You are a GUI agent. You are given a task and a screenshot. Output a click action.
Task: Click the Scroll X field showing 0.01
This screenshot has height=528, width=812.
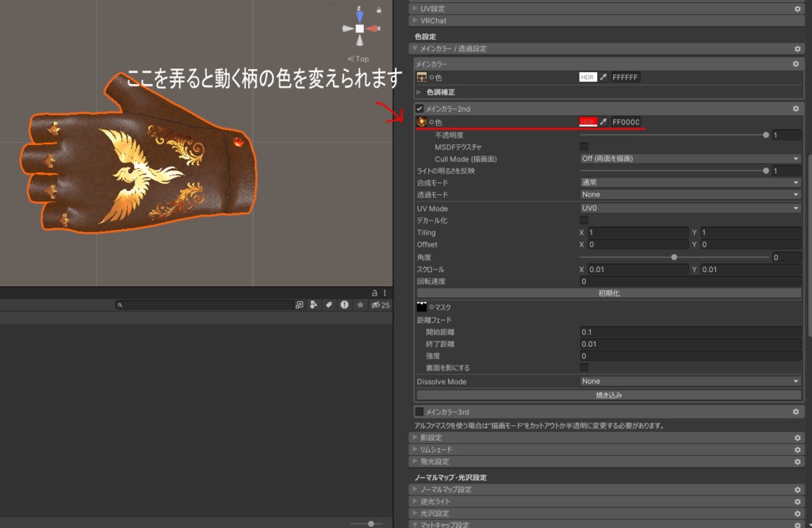[638, 270]
